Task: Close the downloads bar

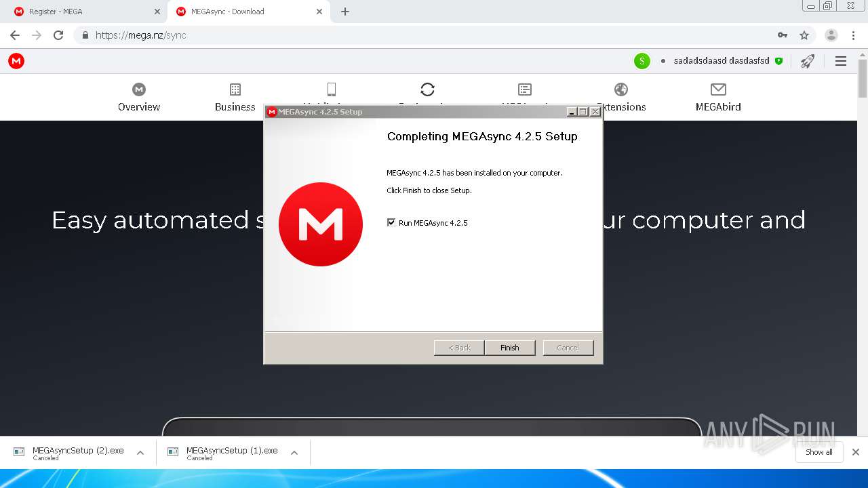Action: [x=856, y=452]
